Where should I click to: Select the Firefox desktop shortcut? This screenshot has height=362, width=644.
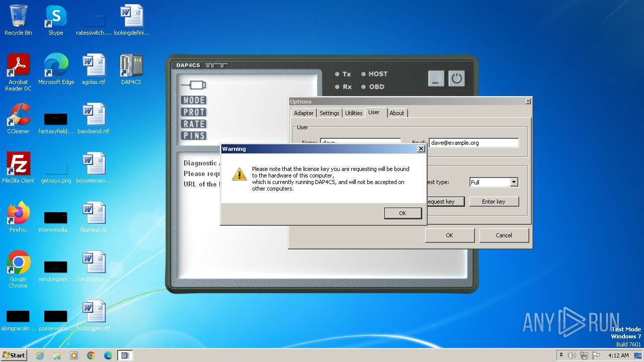coord(18,217)
